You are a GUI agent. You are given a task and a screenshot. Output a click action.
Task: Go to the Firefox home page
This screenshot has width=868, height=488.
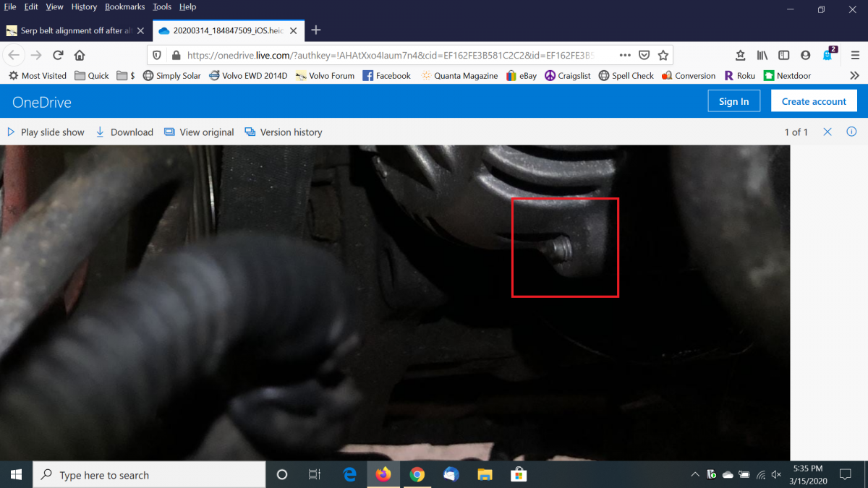[80, 56]
